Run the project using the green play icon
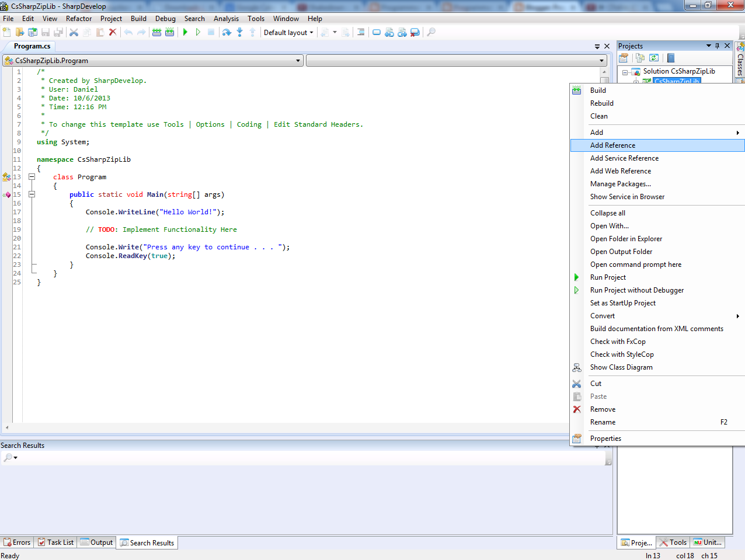Viewport: 745px width, 560px height. coord(185,32)
